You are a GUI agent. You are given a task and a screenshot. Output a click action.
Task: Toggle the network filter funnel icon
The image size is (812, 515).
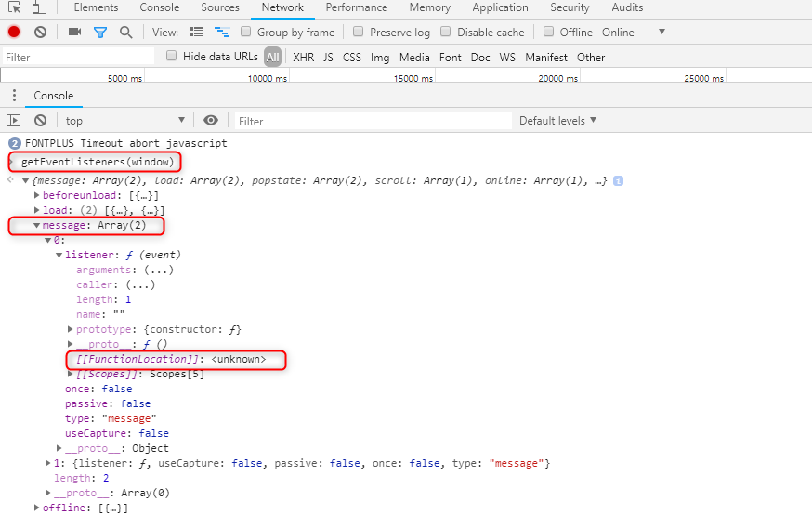click(x=100, y=33)
